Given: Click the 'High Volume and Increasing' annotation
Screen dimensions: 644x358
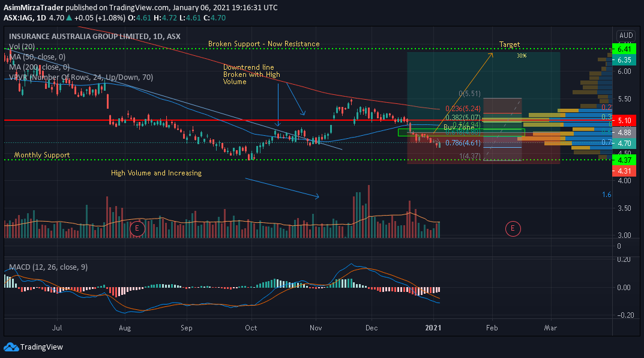Looking at the screenshot, I should point(156,173).
